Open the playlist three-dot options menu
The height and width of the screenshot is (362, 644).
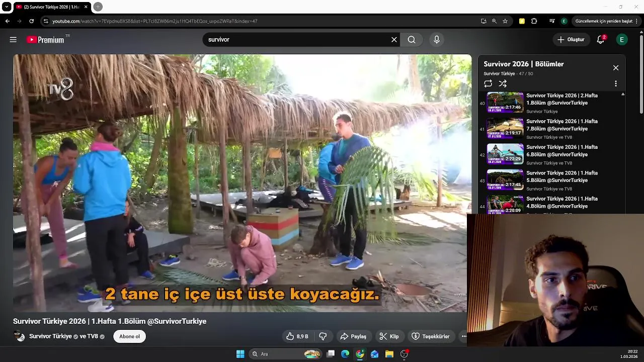point(615,83)
